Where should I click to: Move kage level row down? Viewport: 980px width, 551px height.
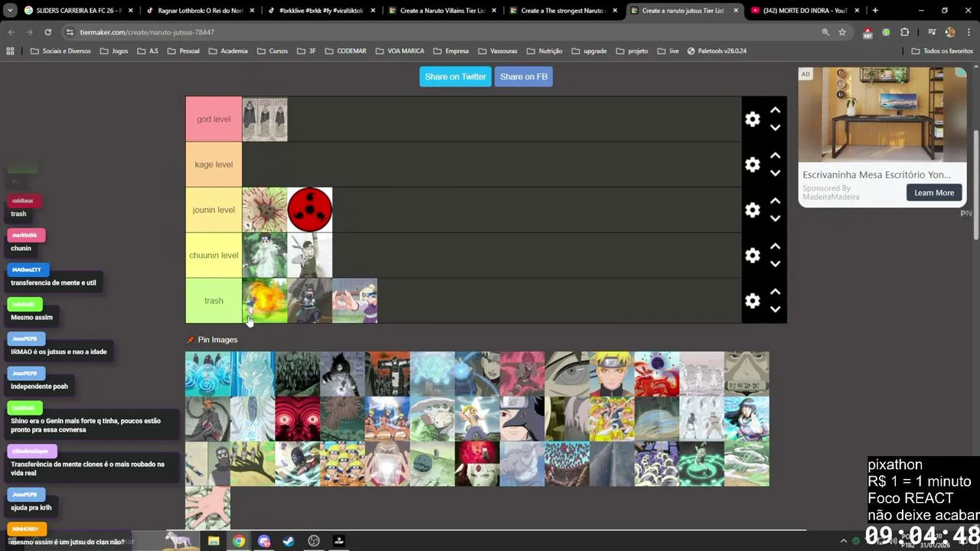(775, 173)
